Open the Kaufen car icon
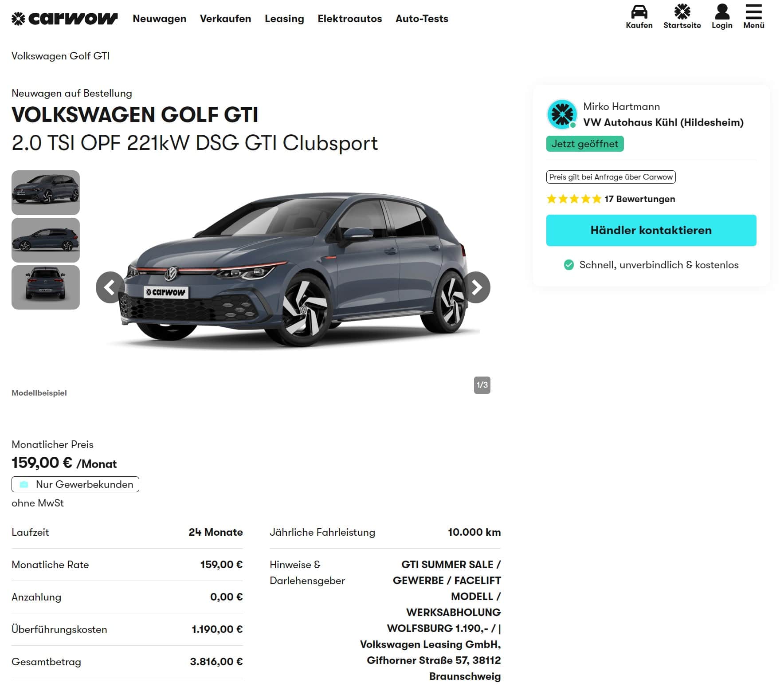Screen dimensions: 784x687 [639, 12]
